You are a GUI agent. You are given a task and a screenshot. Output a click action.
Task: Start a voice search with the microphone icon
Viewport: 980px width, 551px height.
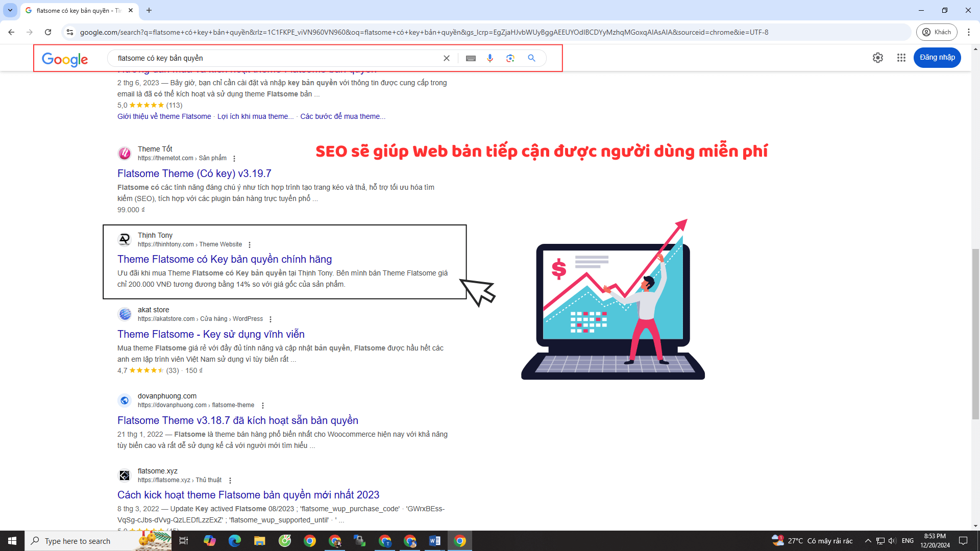(x=490, y=58)
